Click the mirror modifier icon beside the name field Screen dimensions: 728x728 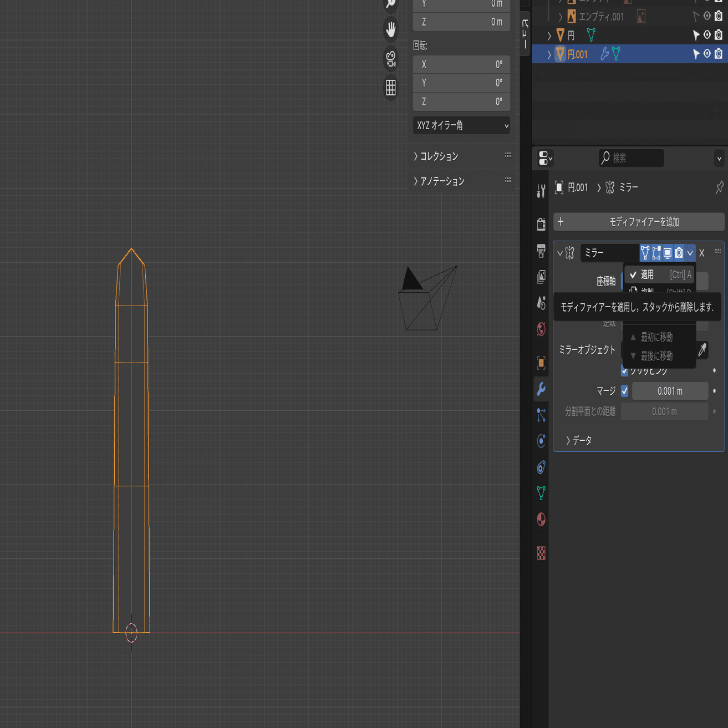[570, 253]
